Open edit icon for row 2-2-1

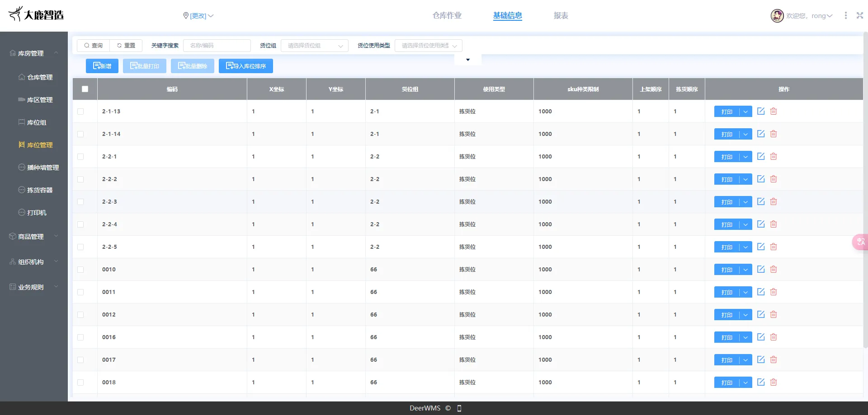click(761, 156)
